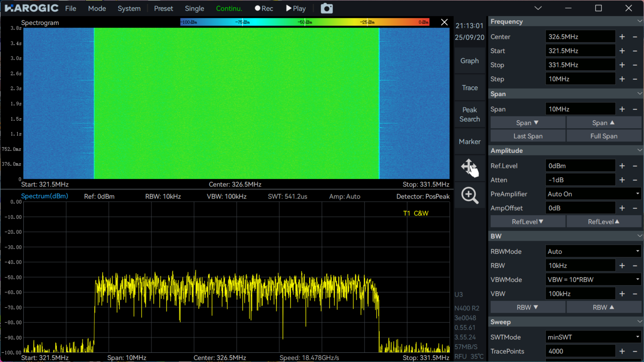Click the camera screenshot icon
The width and height of the screenshot is (644, 362).
pyautogui.click(x=327, y=9)
